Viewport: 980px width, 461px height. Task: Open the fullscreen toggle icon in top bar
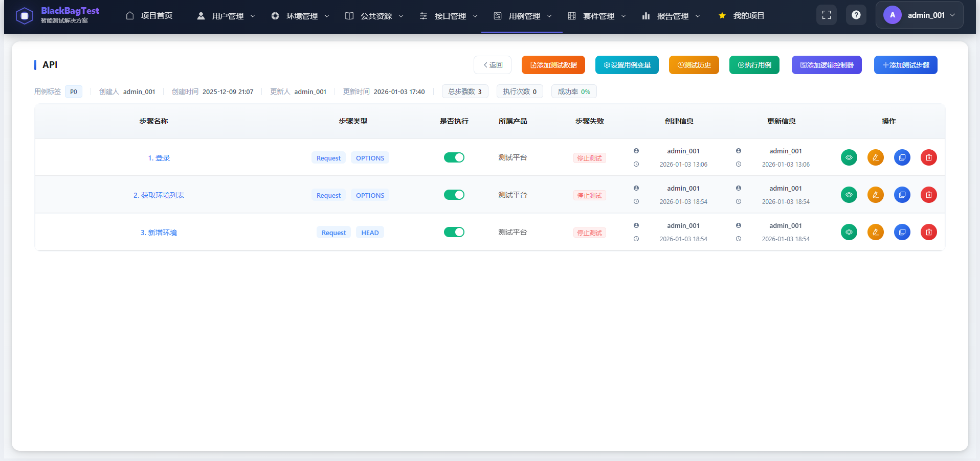[827, 15]
